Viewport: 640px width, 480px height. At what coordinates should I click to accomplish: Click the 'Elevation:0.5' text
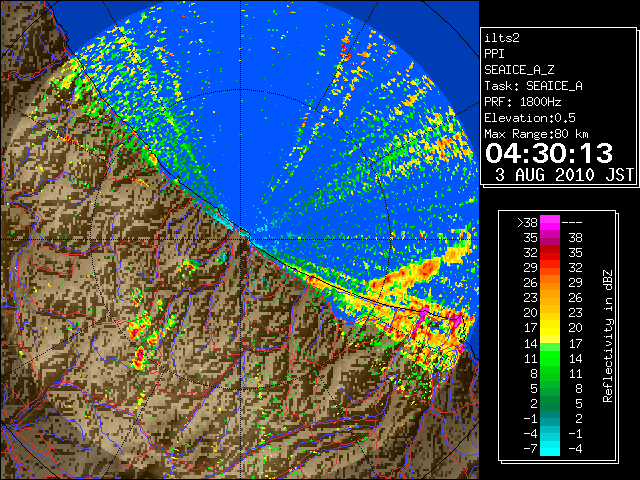(530, 118)
